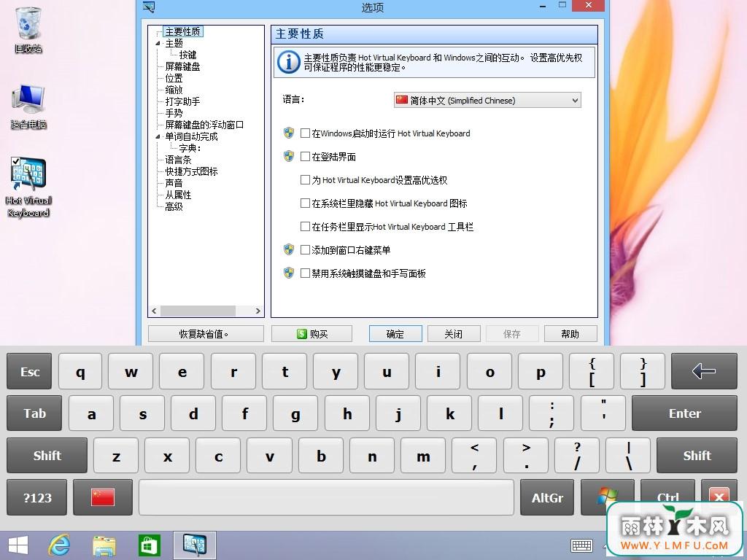Open File Explorer from the taskbar
The width and height of the screenshot is (747, 560).
coord(104,545)
